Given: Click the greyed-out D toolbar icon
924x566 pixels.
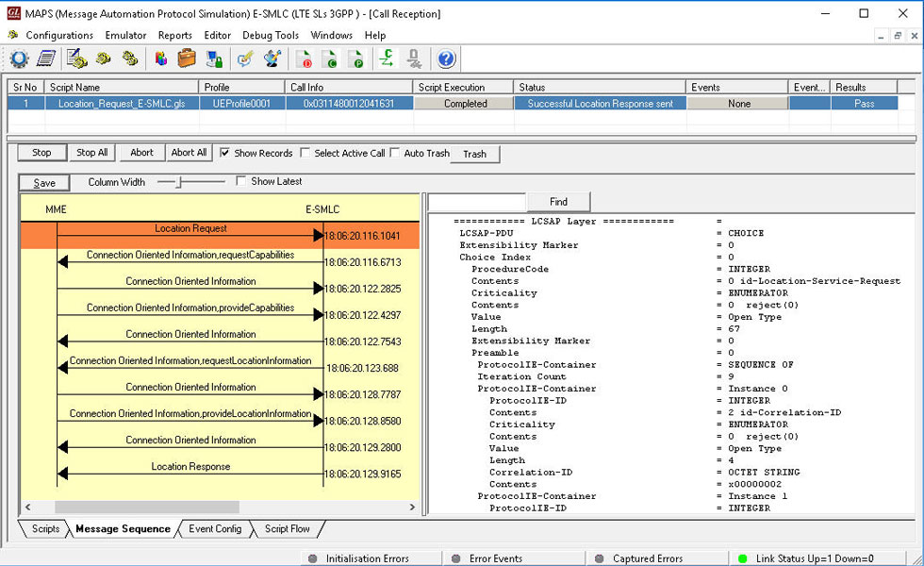Looking at the screenshot, I should 414,58.
